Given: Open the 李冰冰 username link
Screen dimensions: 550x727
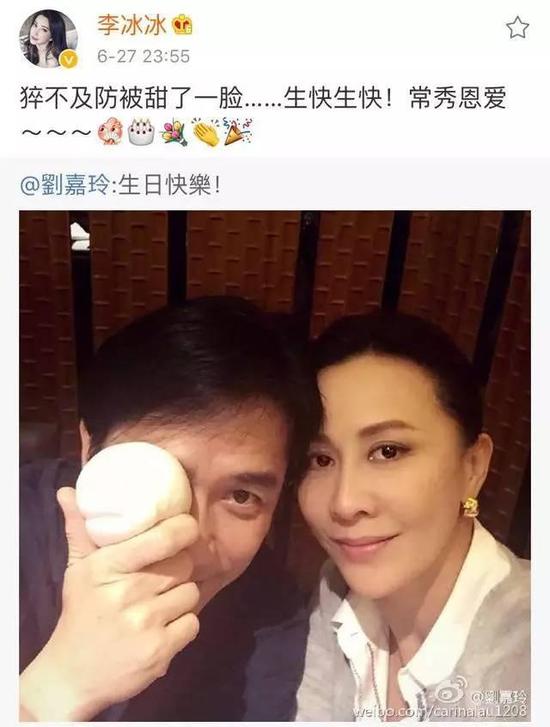Looking at the screenshot, I should [132, 25].
